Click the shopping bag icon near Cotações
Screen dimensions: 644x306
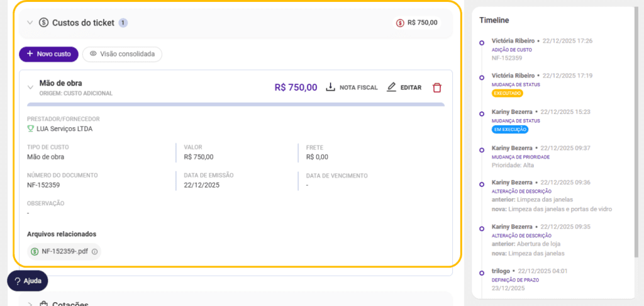click(x=43, y=305)
